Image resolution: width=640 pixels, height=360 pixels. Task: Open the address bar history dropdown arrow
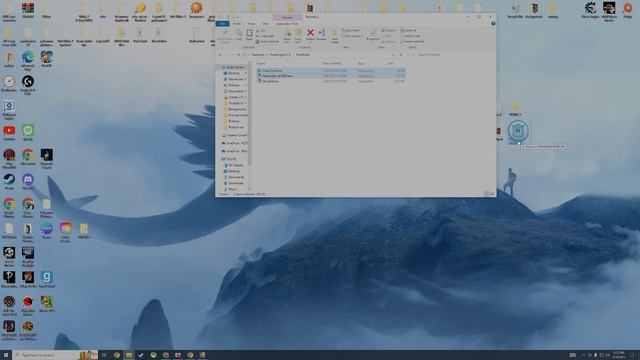pyautogui.click(x=393, y=55)
